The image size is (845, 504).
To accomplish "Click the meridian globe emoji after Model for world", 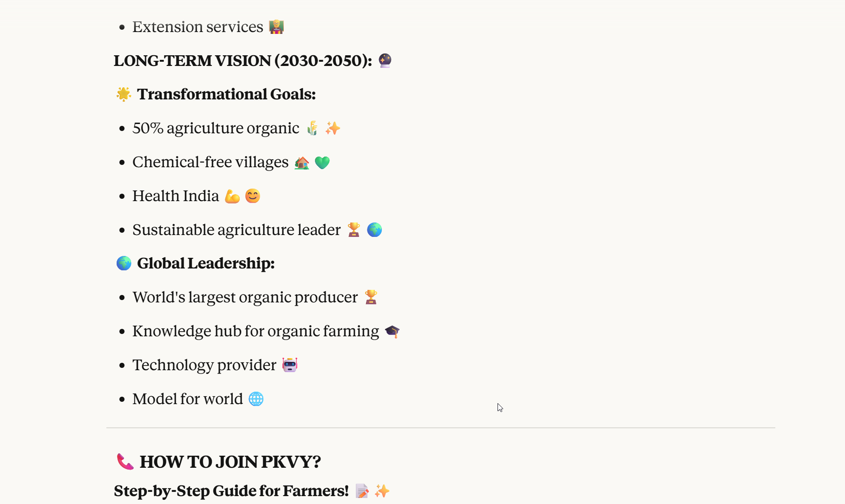I will (x=256, y=399).
